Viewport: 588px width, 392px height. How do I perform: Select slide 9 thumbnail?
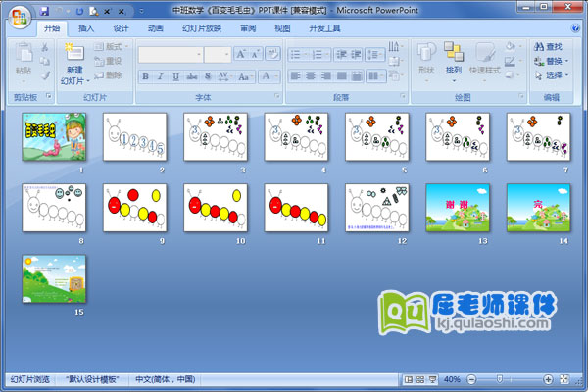[x=135, y=208]
